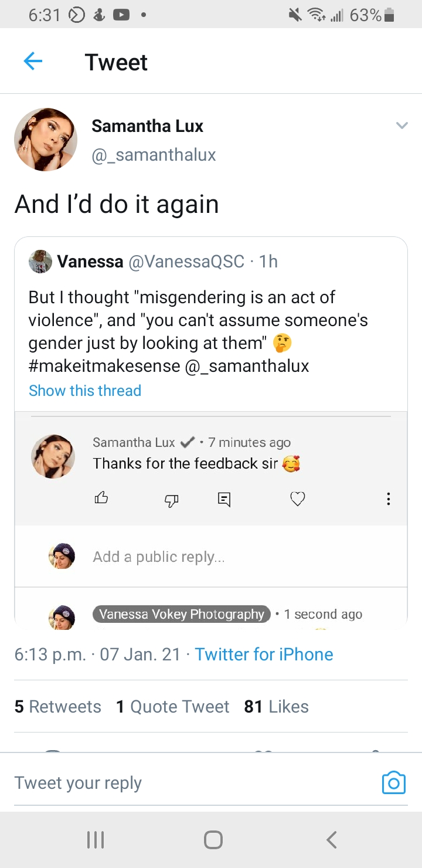Click the thumbs down icon in screenshot
Viewport: 422px width, 868px height.
pyautogui.click(x=171, y=499)
